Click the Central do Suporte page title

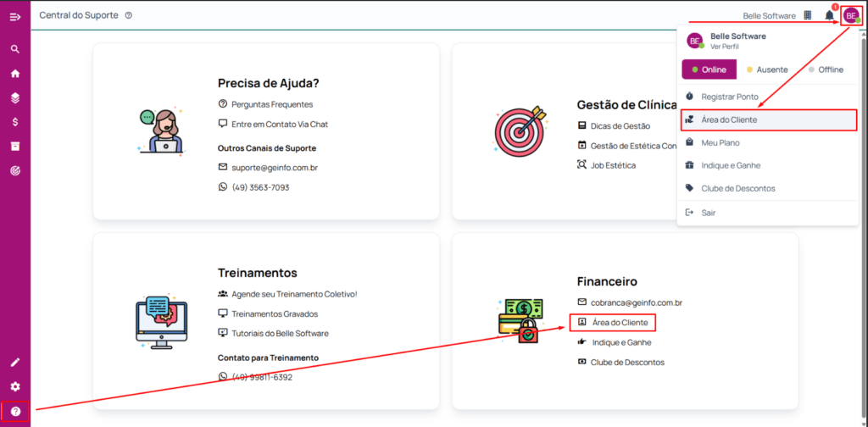click(x=79, y=15)
